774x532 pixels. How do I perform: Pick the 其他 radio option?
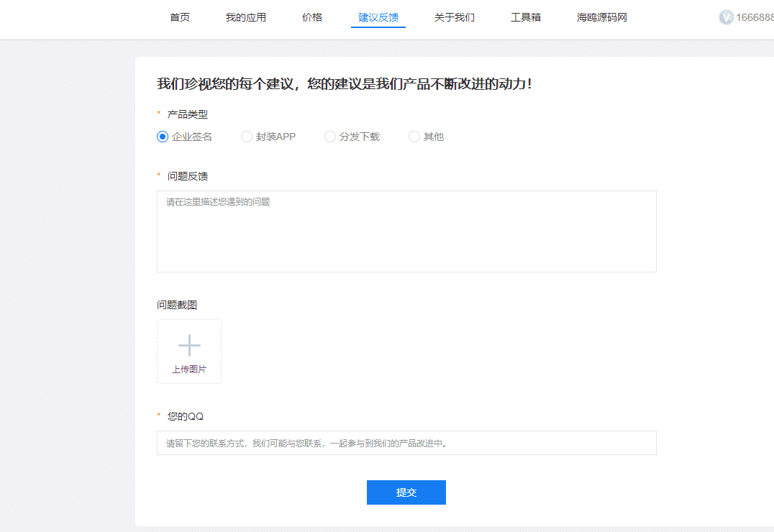click(x=414, y=137)
